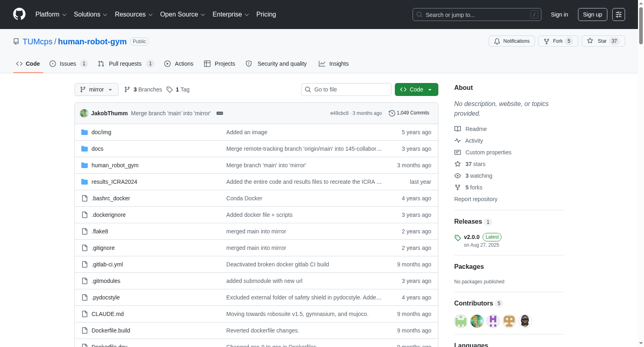
Task: Click the star icon beside 37 stars
Action: 458,164
